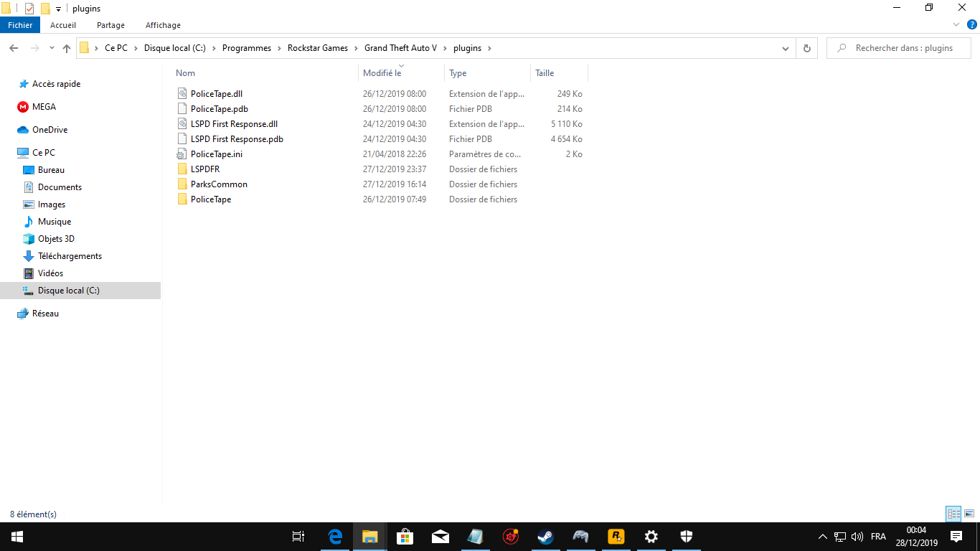Open Windows Security shield taskbar icon
The height and width of the screenshot is (551, 980).
(x=687, y=537)
